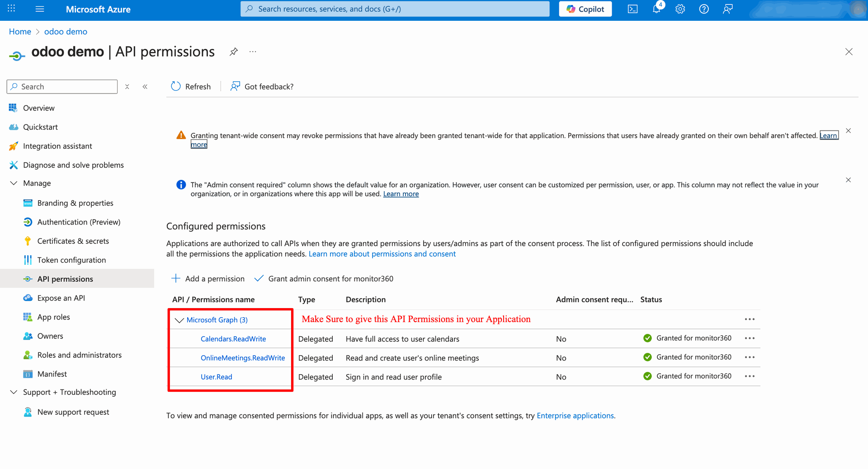Collapse the Microsoft Graph permissions group

point(179,320)
